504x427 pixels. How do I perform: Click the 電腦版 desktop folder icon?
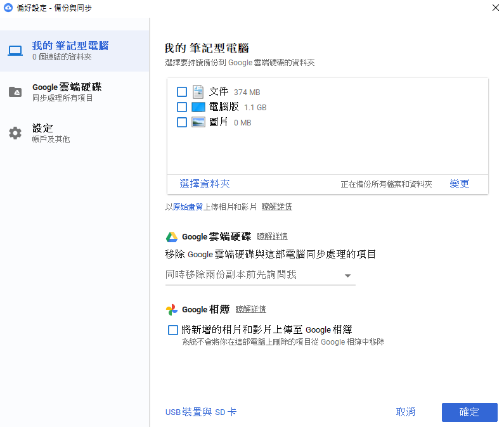point(198,107)
